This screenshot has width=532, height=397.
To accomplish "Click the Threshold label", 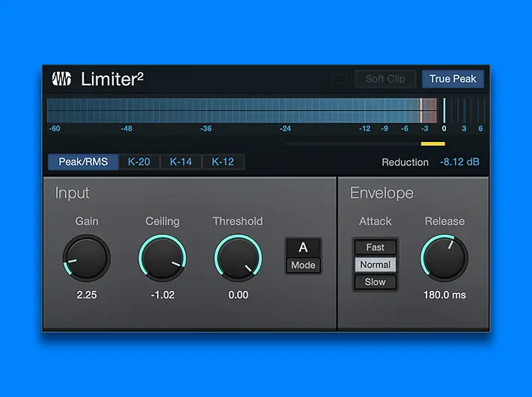I will (x=238, y=221).
